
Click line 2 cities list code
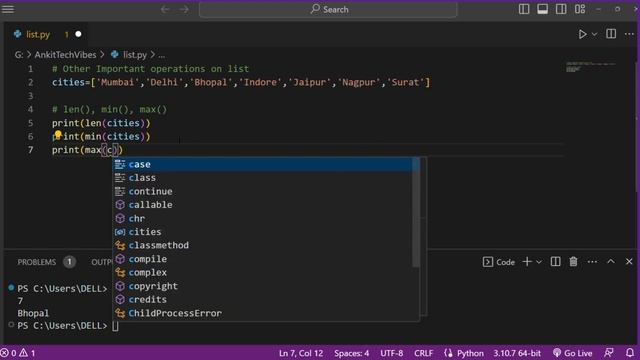pyautogui.click(x=241, y=82)
